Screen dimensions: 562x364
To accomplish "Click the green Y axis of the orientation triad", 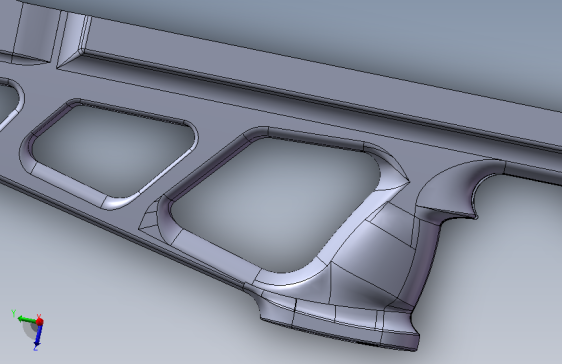I will [x=26, y=319].
